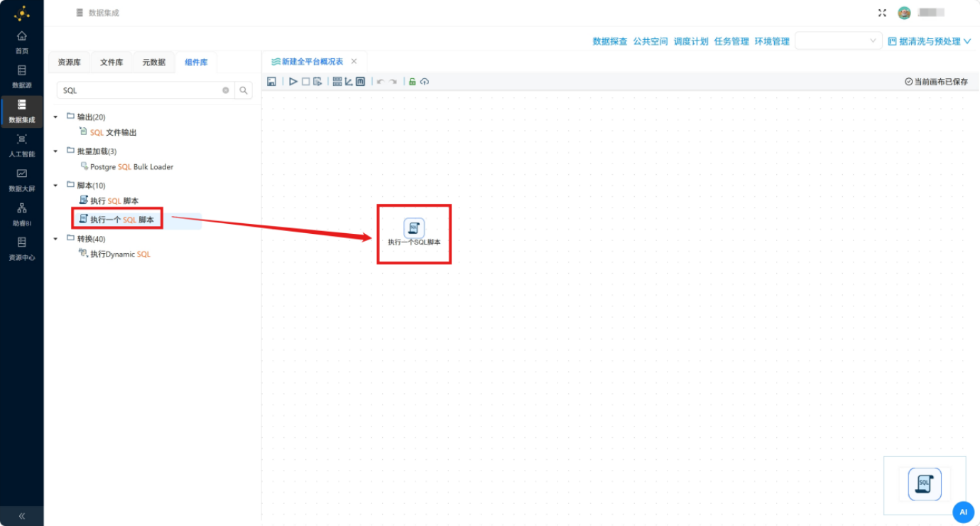Select the 执行一个SQL脚本 node on canvas

[414, 233]
